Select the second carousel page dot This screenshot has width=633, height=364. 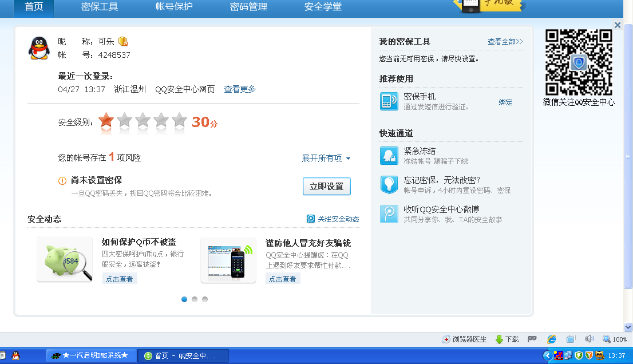195,299
